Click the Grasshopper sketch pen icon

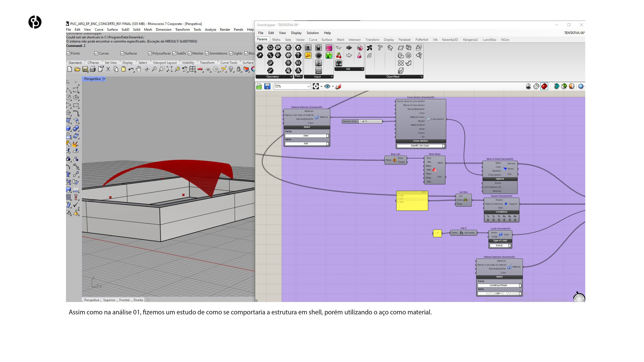pyautogui.click(x=338, y=86)
